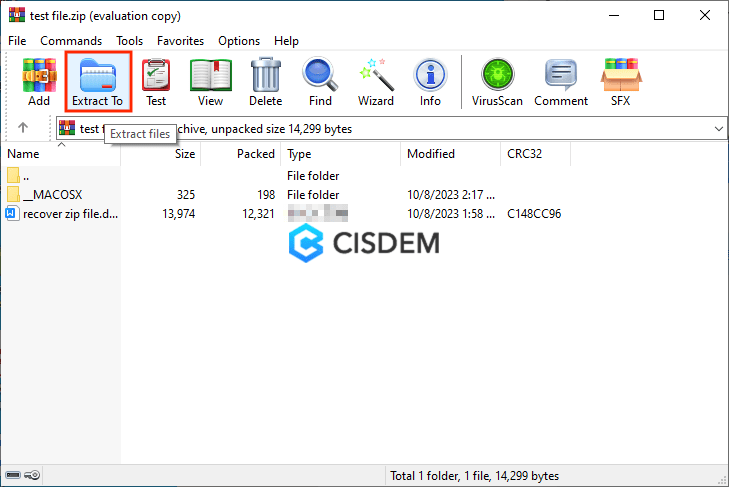Sort by the Size column header
The width and height of the screenshot is (729, 487).
[161, 154]
